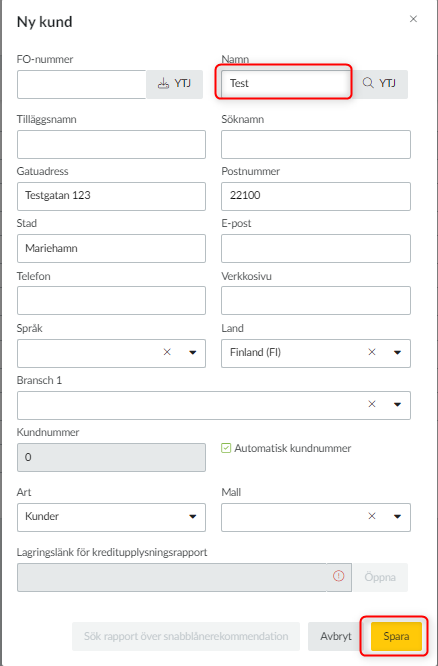Close the Ny kund dialog
Screen dimensions: 438x666
(x=413, y=19)
